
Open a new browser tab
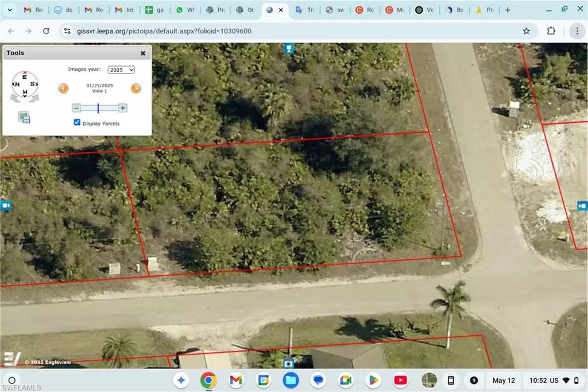click(508, 10)
